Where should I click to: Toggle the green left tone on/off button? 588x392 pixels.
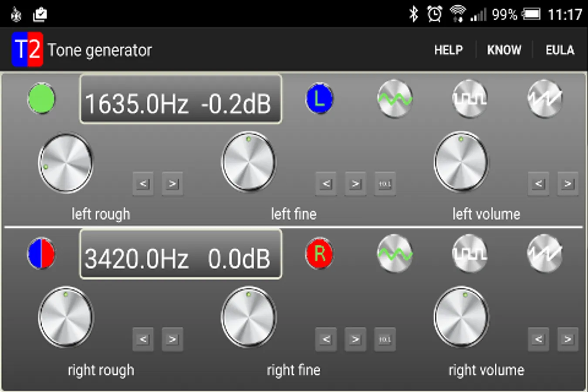[x=41, y=99]
